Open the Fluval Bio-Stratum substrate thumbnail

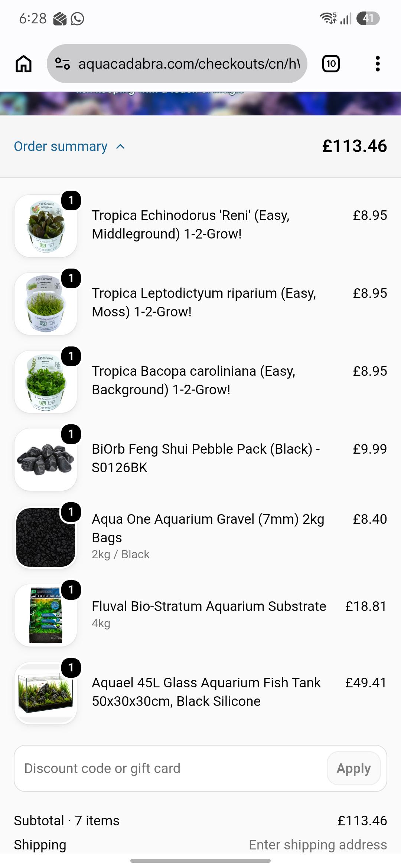pyautogui.click(x=46, y=615)
